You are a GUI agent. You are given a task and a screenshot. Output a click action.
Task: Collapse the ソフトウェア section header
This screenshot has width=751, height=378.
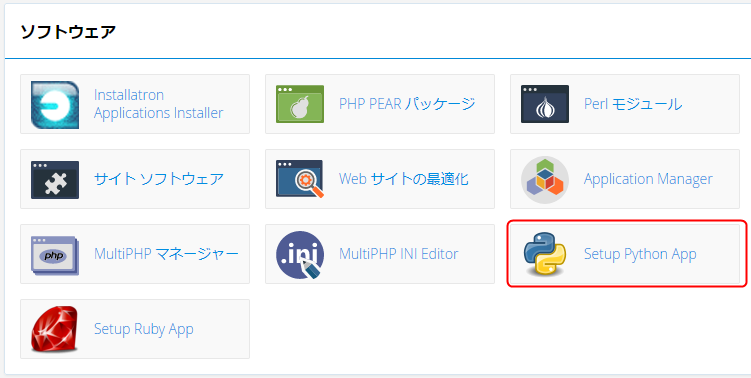[68, 32]
